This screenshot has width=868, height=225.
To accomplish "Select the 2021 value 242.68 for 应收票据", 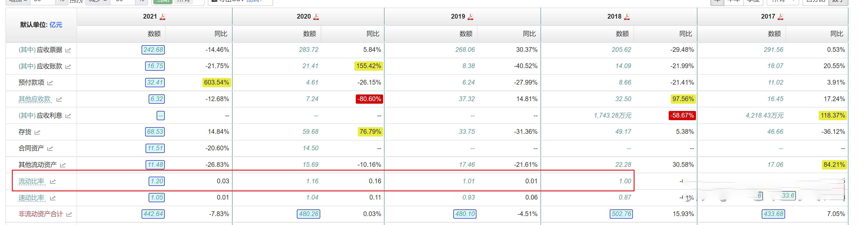I will 153,50.
